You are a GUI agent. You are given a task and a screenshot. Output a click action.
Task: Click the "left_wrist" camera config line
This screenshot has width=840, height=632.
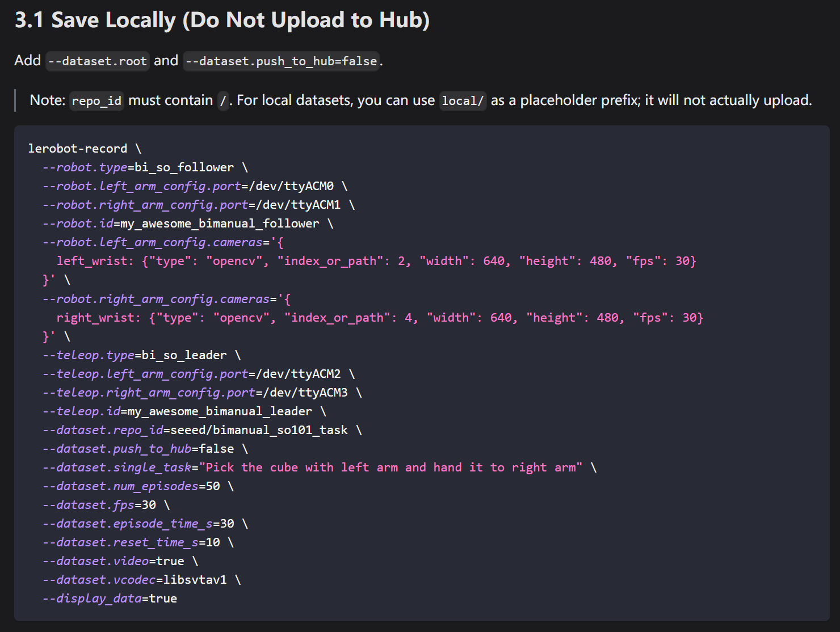click(x=376, y=261)
